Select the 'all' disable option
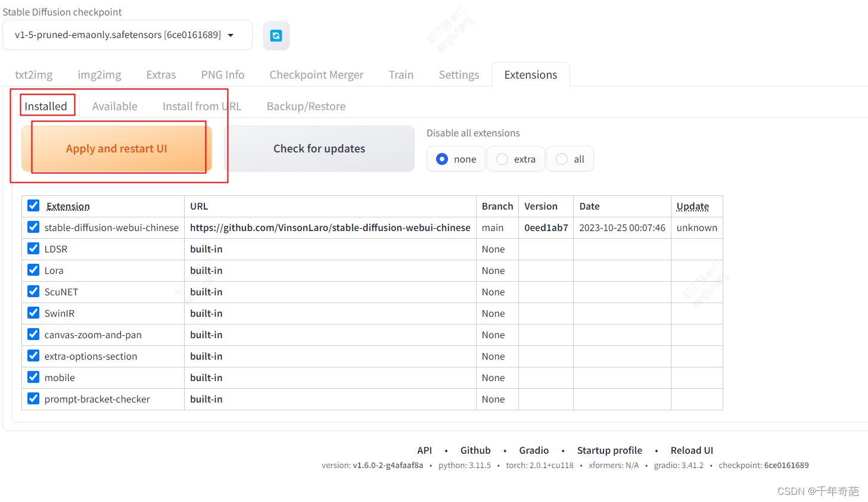Screen dimensions: 868x502 coord(570,159)
